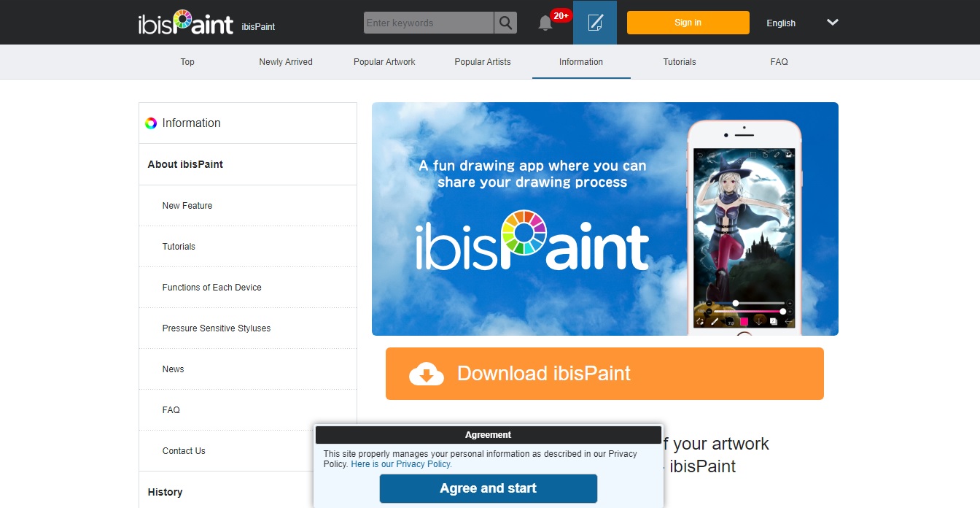
Task: Open the notifications bell
Action: [545, 23]
